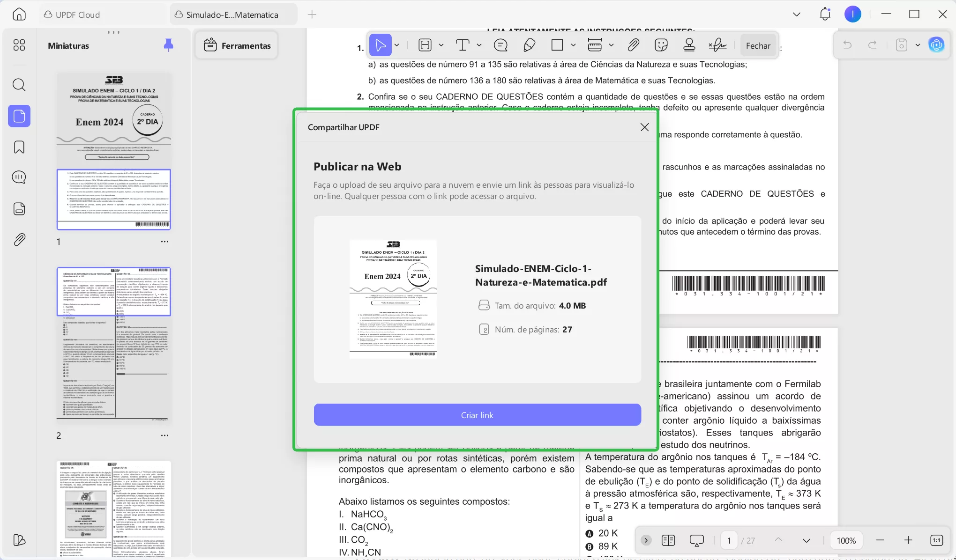This screenshot has width=956, height=560.
Task: Click the Fechar button in the toolbar
Action: click(x=758, y=45)
